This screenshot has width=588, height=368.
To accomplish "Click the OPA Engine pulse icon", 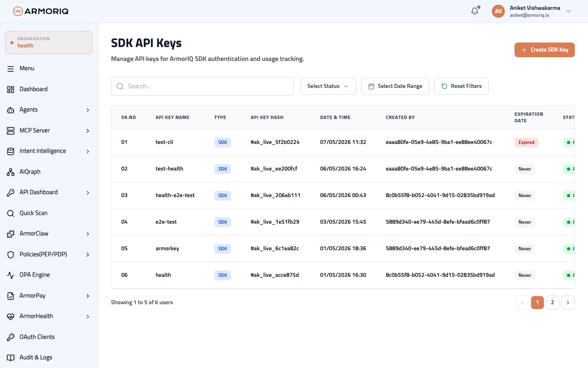I will (x=11, y=275).
